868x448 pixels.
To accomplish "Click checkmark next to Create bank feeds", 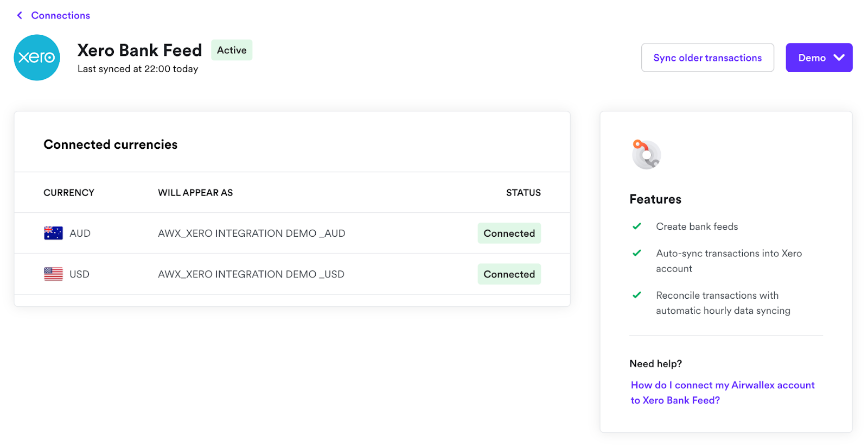I will click(x=637, y=226).
